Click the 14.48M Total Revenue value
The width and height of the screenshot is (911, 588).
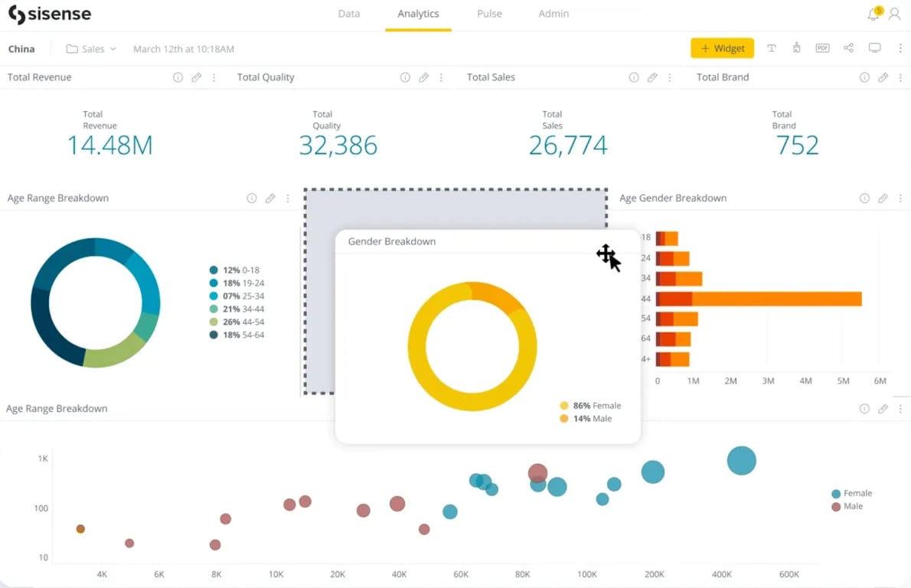click(x=109, y=145)
